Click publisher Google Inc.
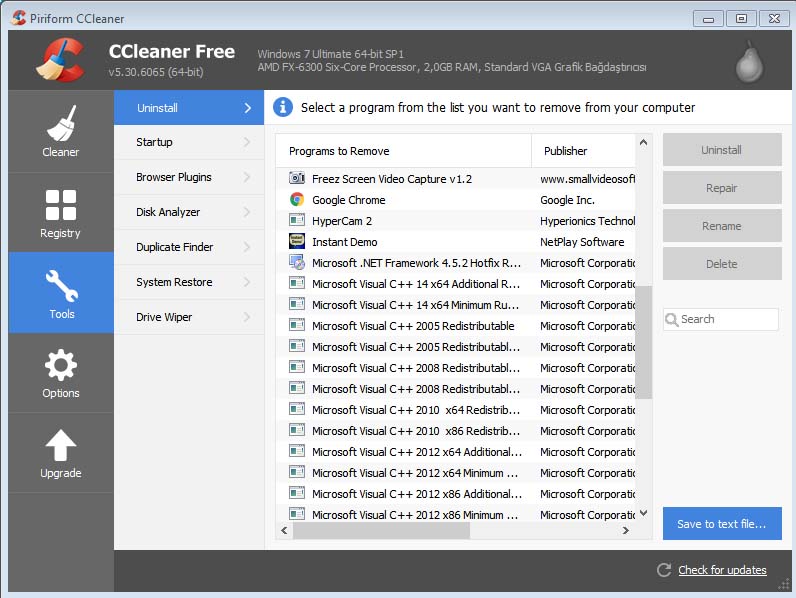 (x=567, y=200)
